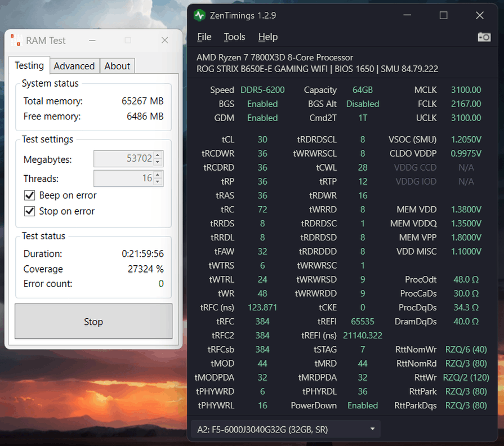The width and height of the screenshot is (504, 446).
Task: Decrease Megabytes with the down spinner arrow
Action: pos(158,162)
